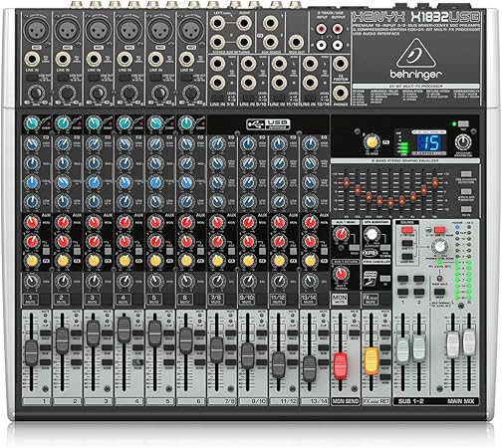Viewport: 502px width, 448px height.
Task: Toggle the FX mute button
Action: point(371,299)
